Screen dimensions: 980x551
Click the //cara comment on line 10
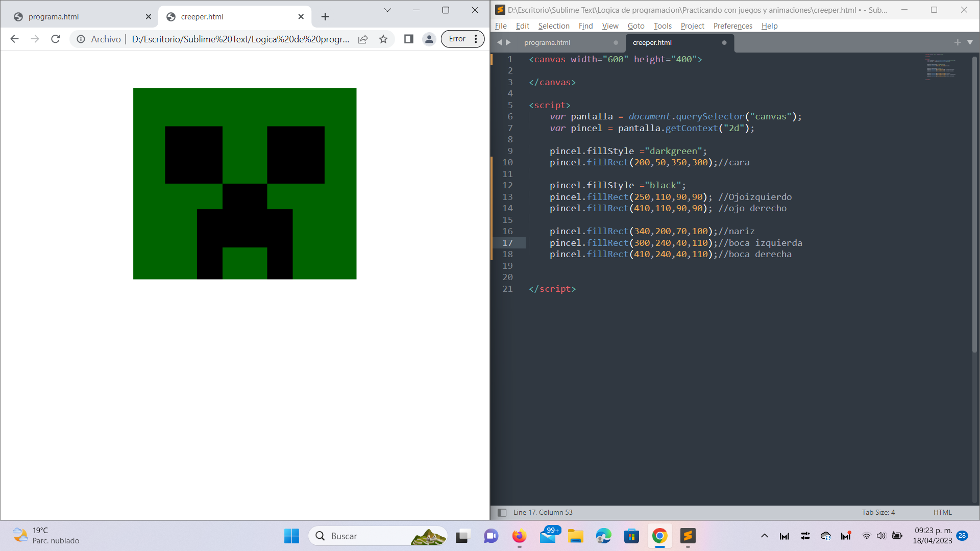(x=733, y=162)
